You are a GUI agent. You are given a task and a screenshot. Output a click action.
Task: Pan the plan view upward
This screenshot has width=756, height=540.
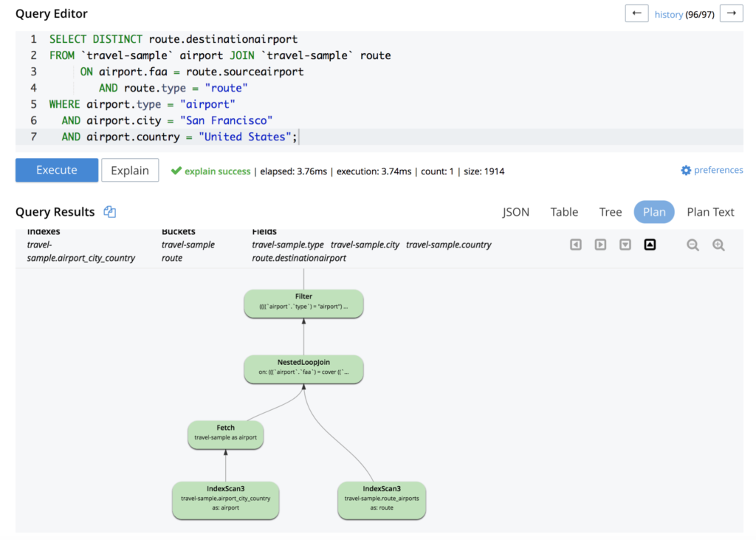[650, 245]
